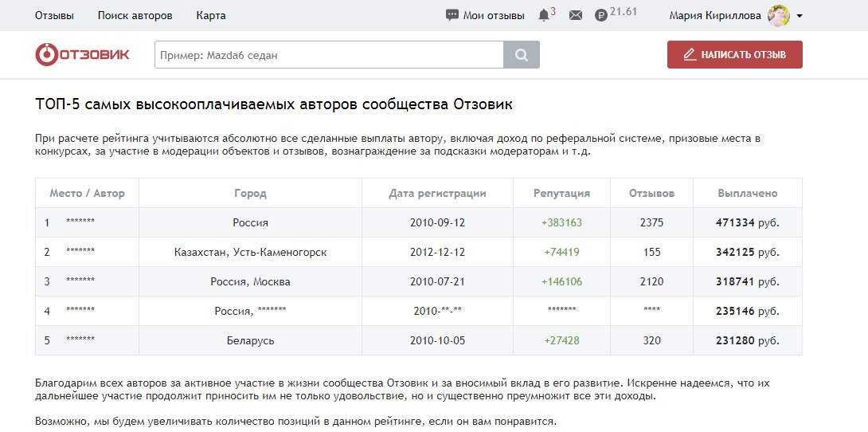This screenshot has width=868, height=432.
Task: Click the Отзовик logo
Action: pyautogui.click(x=83, y=54)
